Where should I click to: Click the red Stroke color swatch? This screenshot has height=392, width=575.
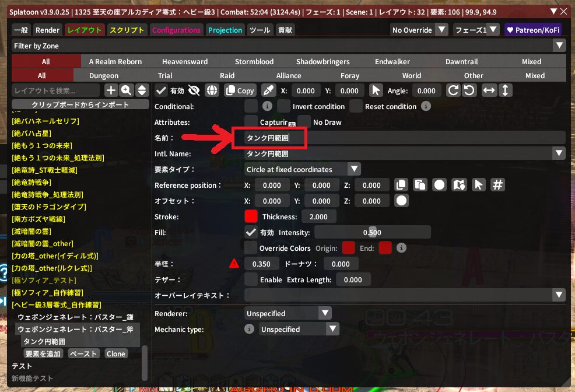pos(251,216)
